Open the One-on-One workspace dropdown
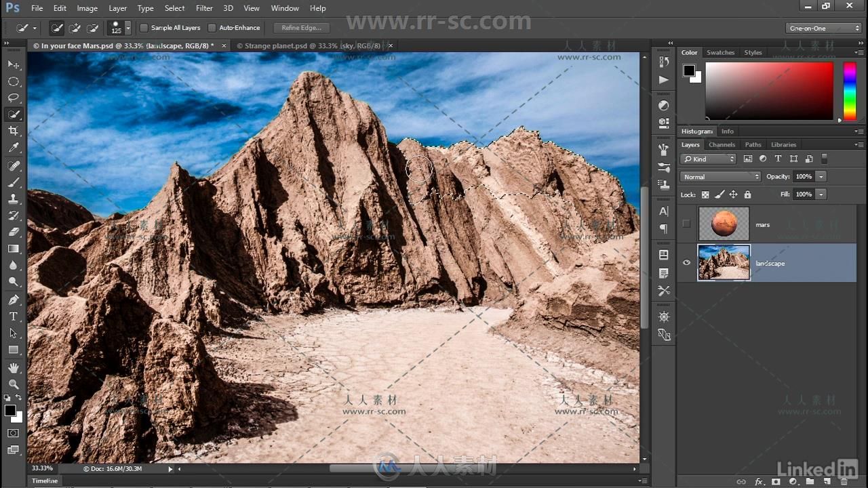868x488 pixels. 824,28
